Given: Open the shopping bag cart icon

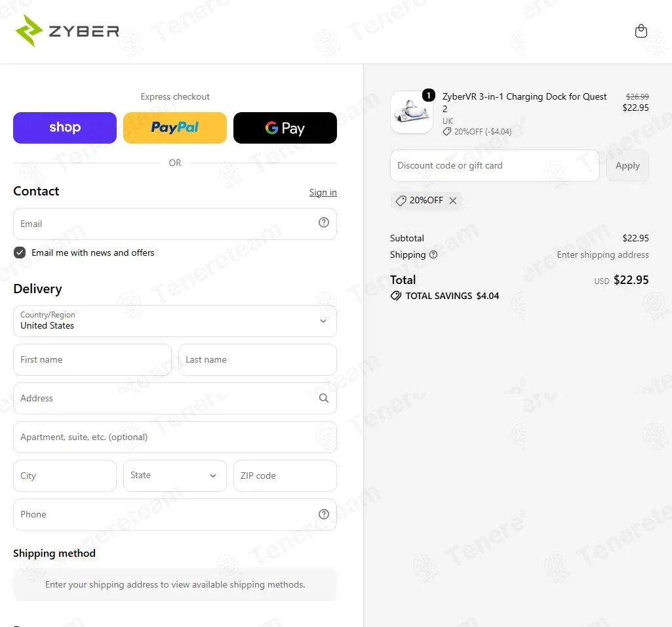Looking at the screenshot, I should pyautogui.click(x=641, y=31).
